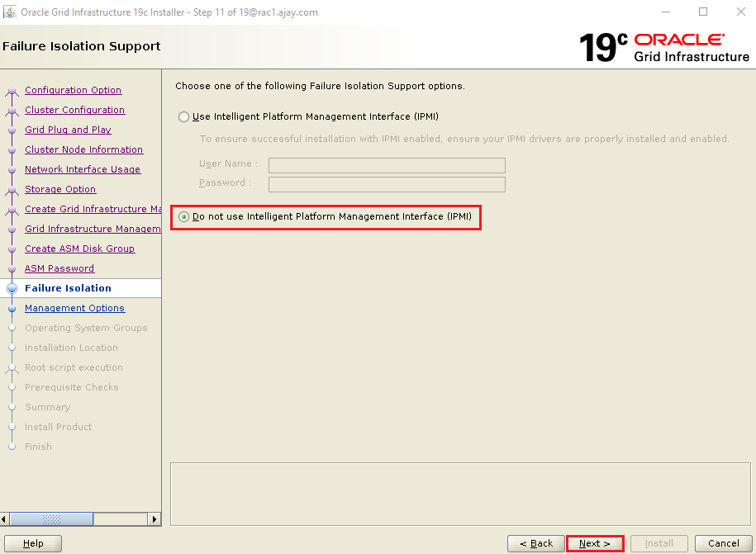Click the Back button
Viewport: 756px width, 554px height.
coord(536,543)
